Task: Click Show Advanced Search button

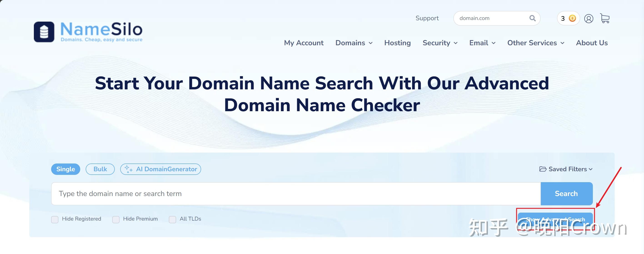Action: point(555,219)
